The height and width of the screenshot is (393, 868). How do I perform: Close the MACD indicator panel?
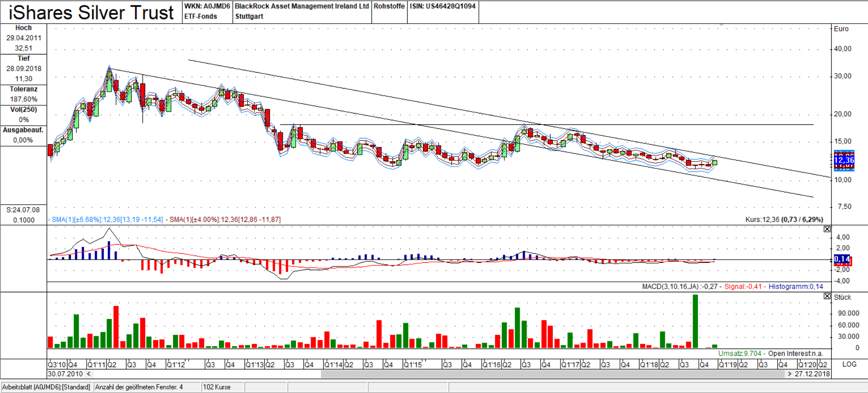[827, 229]
